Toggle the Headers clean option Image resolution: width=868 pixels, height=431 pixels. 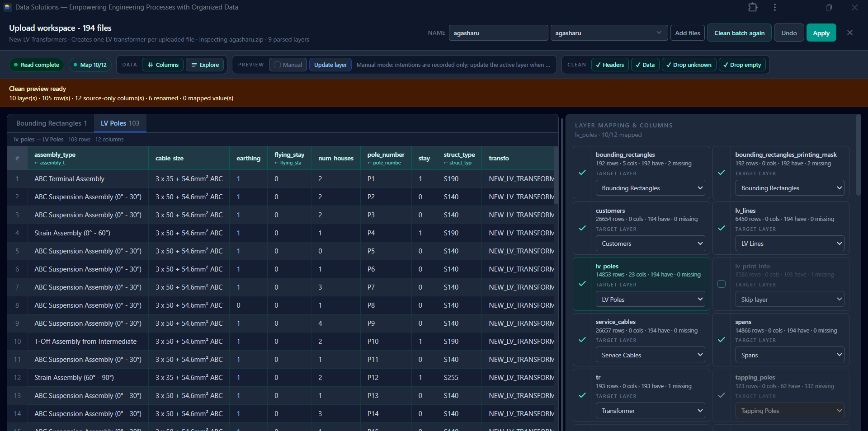click(610, 65)
